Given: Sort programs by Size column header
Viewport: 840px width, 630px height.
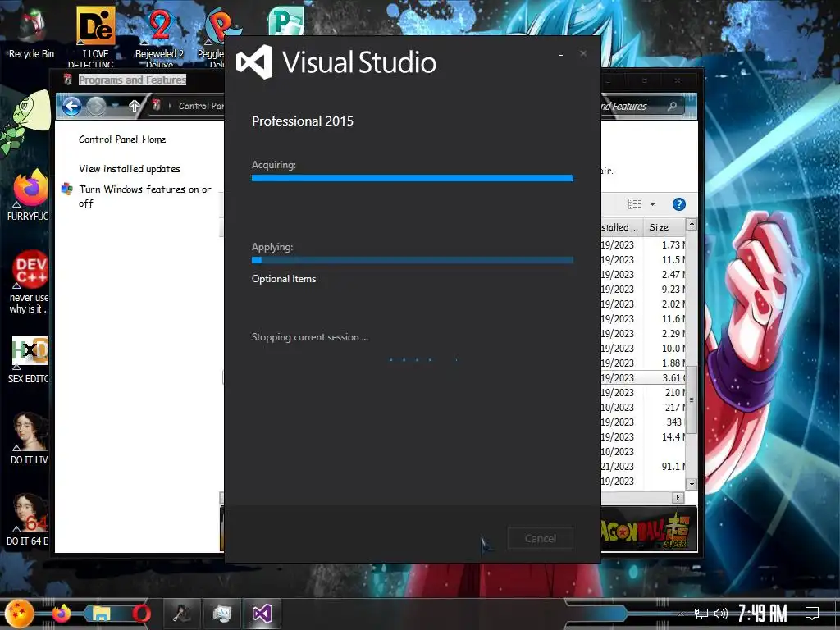Looking at the screenshot, I should click(664, 227).
